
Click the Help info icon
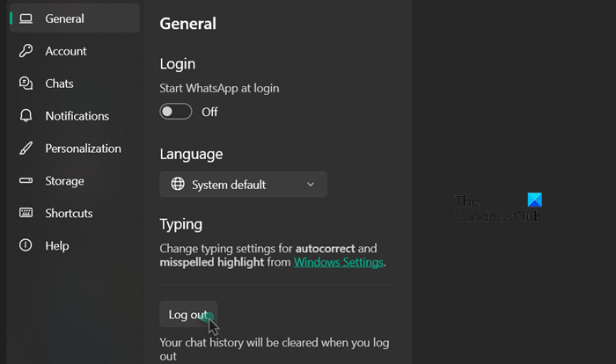26,246
